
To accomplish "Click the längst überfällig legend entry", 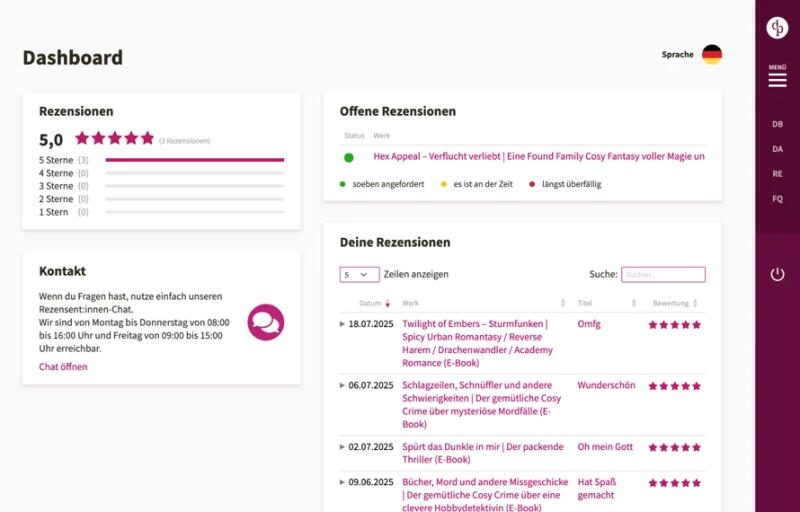I will coord(565,184).
